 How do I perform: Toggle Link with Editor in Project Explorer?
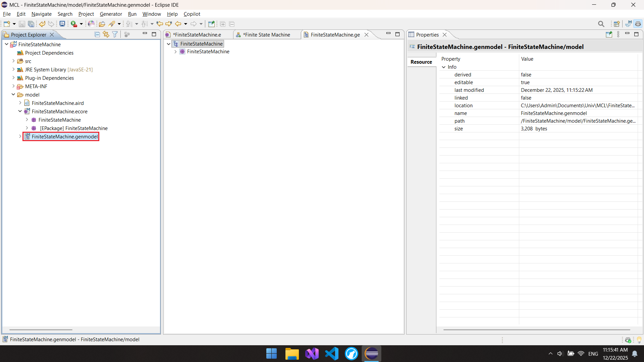click(x=106, y=35)
